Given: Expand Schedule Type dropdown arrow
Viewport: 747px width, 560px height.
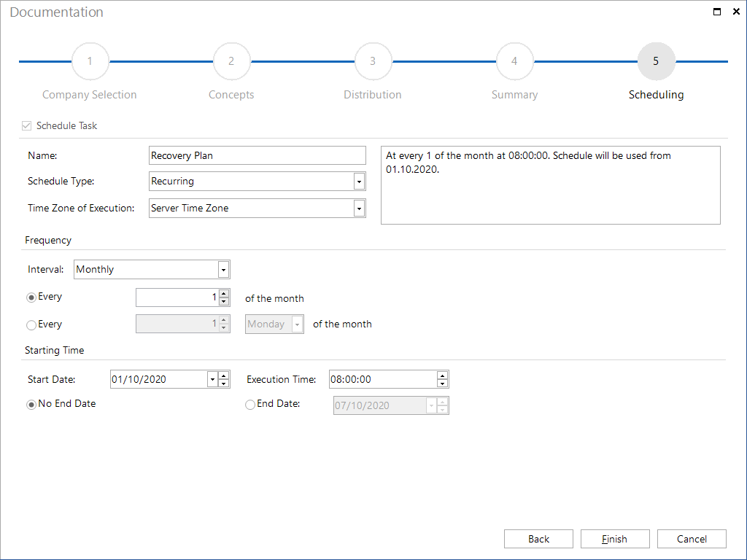Looking at the screenshot, I should pos(359,182).
